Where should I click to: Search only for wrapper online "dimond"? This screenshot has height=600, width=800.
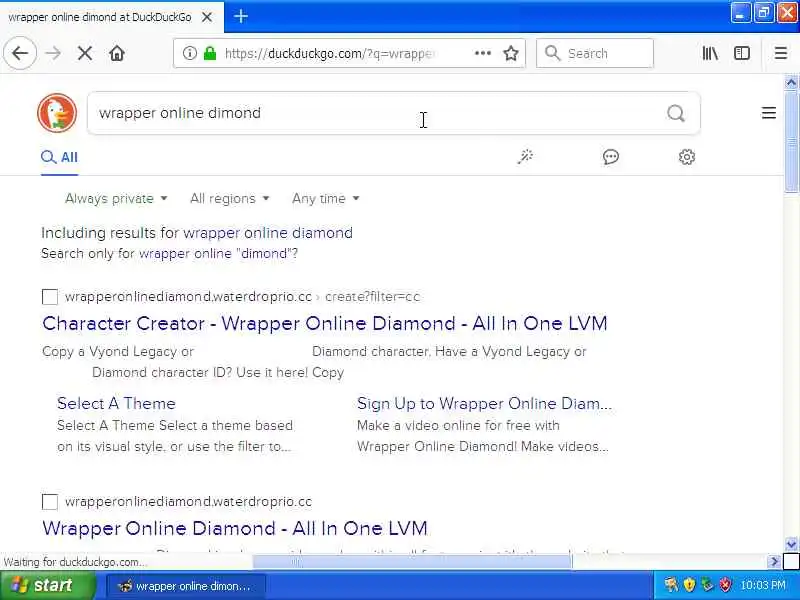click(x=218, y=254)
